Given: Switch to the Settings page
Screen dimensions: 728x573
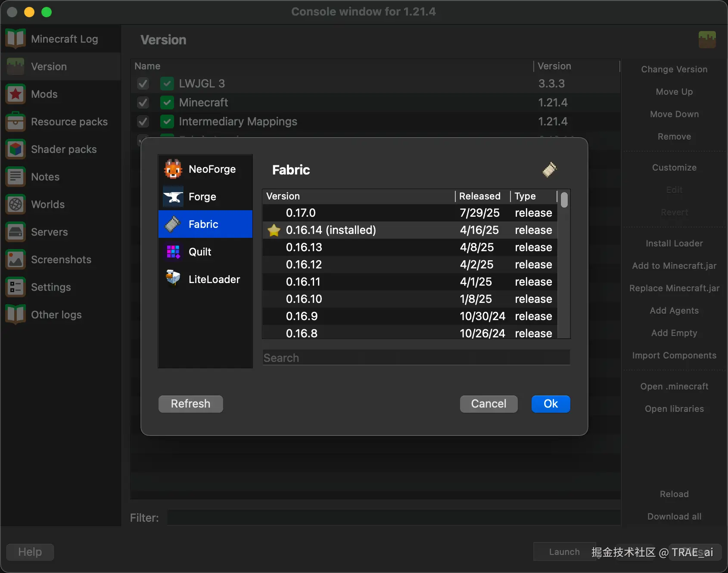Looking at the screenshot, I should (x=61, y=287).
